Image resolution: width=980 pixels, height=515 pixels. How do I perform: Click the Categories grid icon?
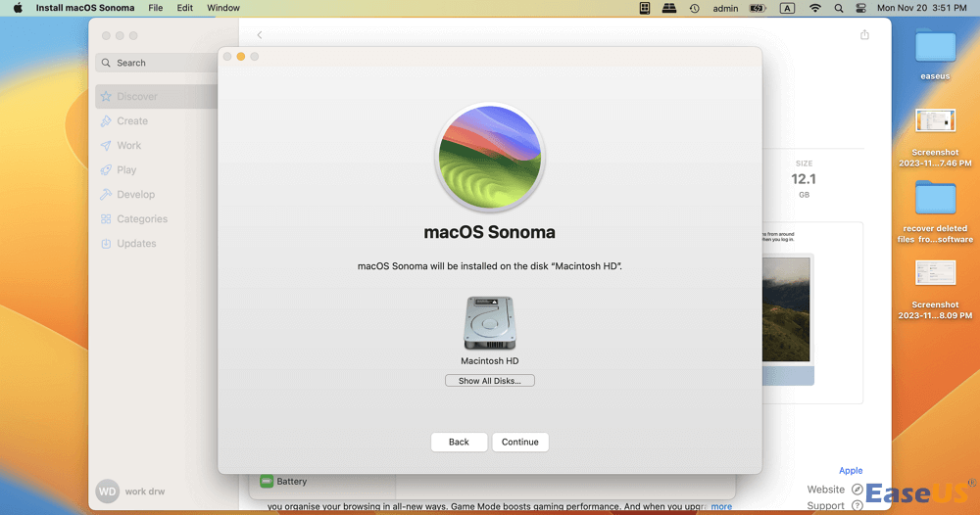click(106, 219)
